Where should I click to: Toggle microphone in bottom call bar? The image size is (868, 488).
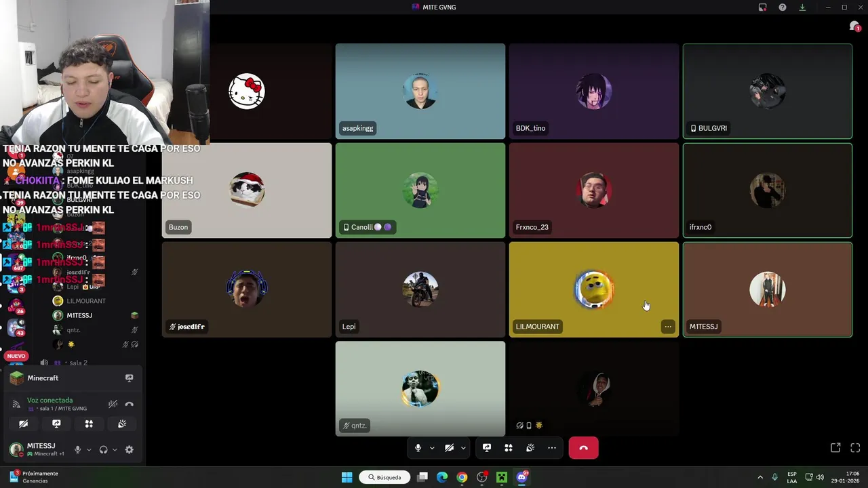(418, 448)
